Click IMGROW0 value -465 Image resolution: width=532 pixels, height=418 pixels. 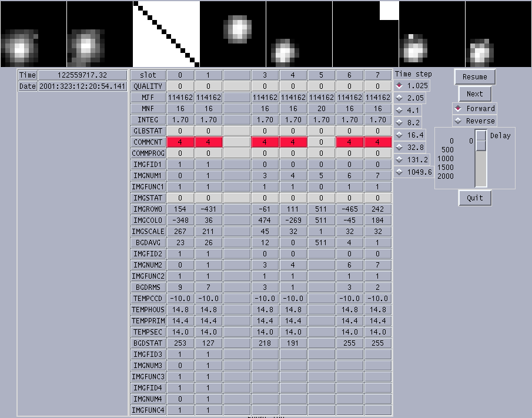349,209
